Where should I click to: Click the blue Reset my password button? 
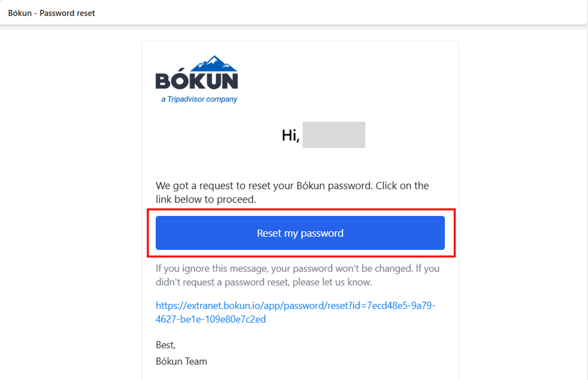click(x=300, y=233)
